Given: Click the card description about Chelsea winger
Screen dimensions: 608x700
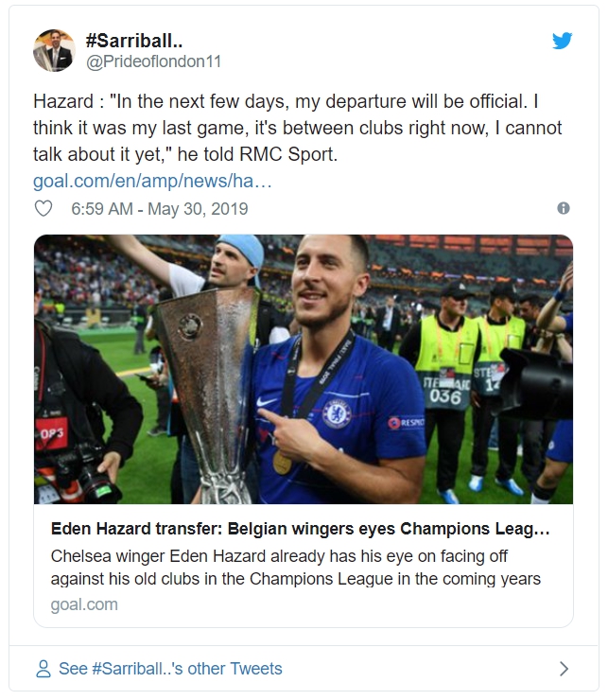Looking at the screenshot, I should 296,566.
